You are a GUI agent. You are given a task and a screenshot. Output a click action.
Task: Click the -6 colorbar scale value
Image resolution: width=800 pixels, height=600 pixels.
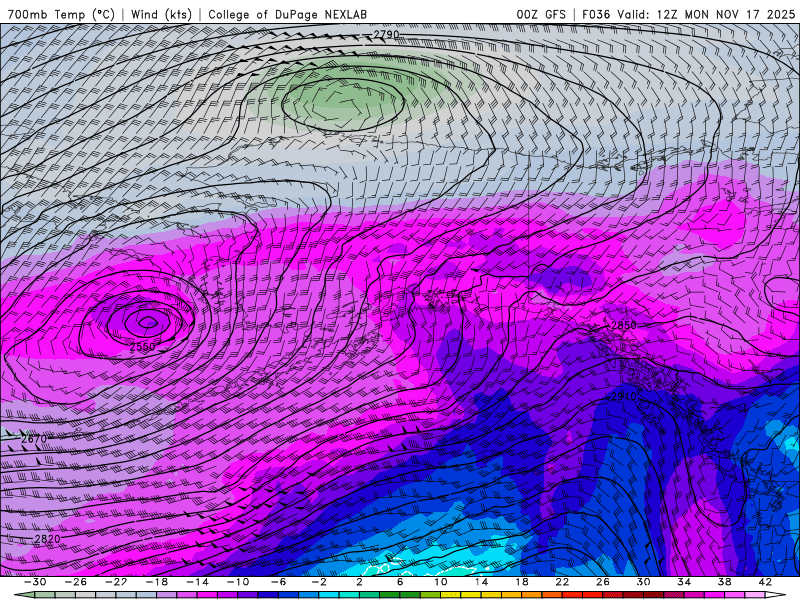coord(278,582)
